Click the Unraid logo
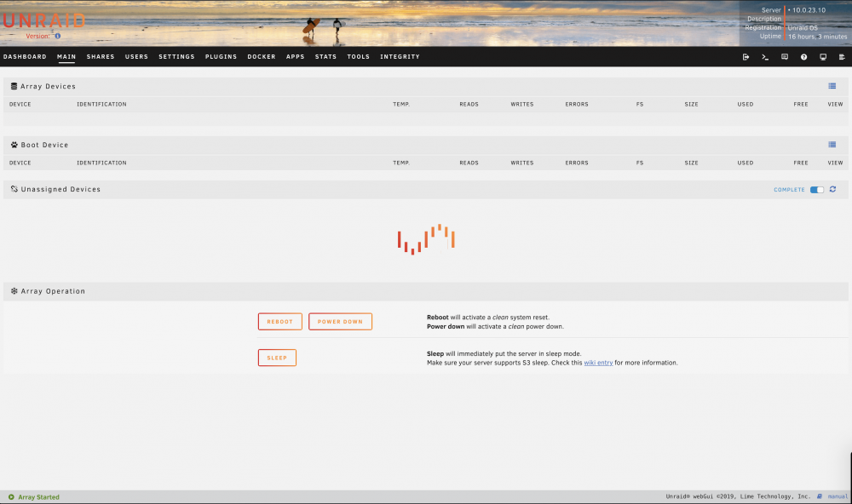This screenshot has width=852, height=504. pos(44,21)
